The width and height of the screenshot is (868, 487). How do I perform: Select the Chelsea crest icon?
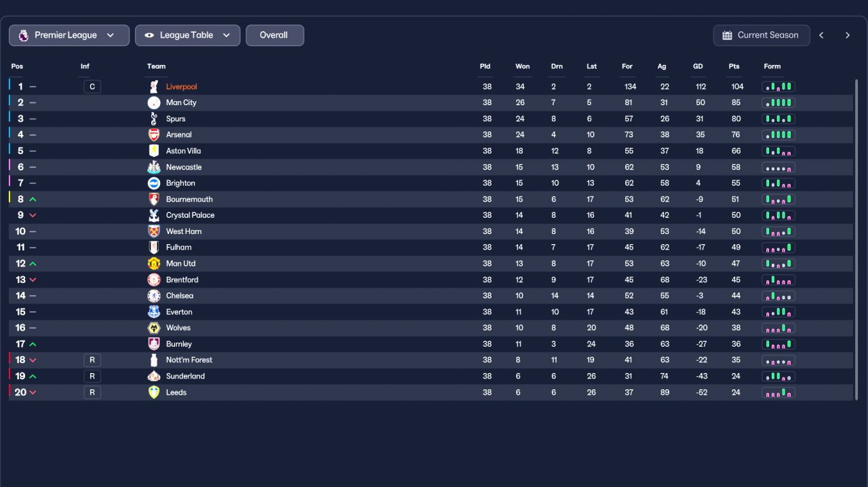[154, 296]
